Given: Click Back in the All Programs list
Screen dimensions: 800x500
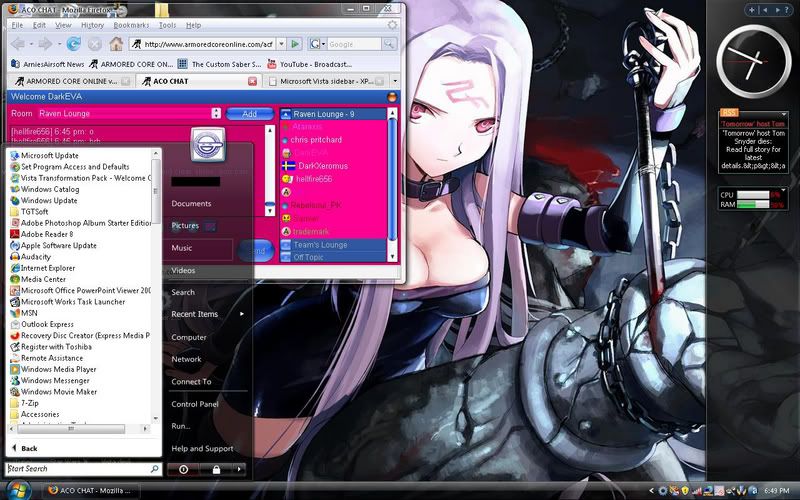Looking at the screenshot, I should click(29, 448).
